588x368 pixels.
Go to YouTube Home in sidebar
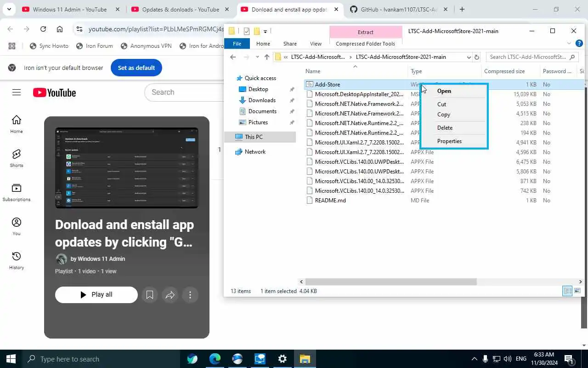17,124
